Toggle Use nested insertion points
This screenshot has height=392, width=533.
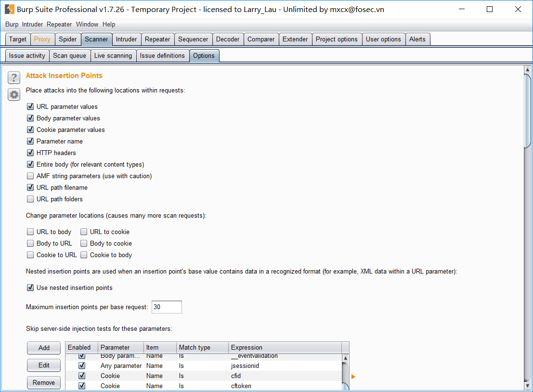pyautogui.click(x=30, y=287)
